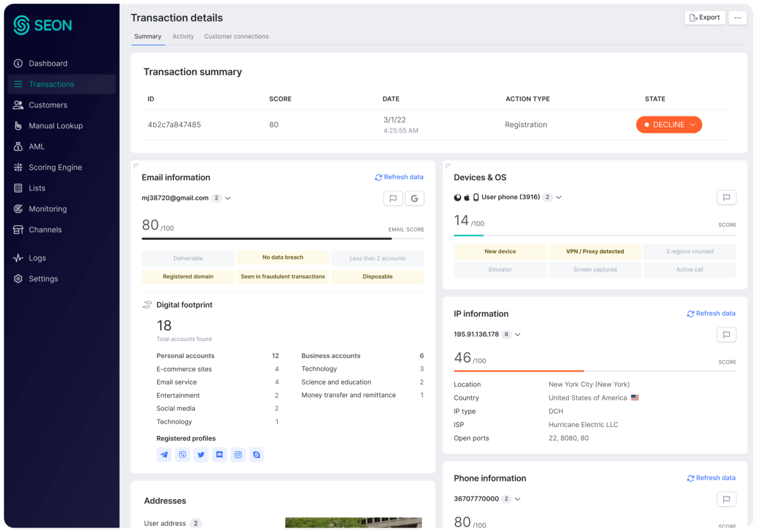The width and height of the screenshot is (759, 532).
Task: Expand the User phone (3916) device dropdown
Action: (x=558, y=197)
